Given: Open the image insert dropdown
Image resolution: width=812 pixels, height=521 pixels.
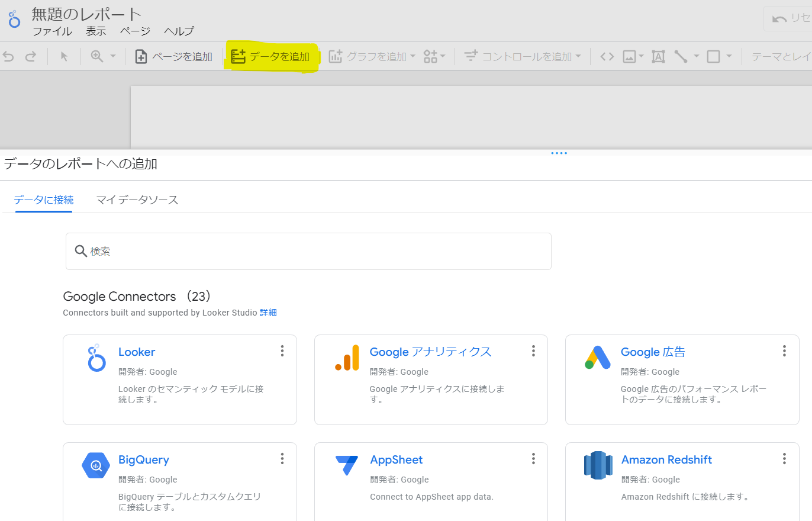Looking at the screenshot, I should 633,56.
